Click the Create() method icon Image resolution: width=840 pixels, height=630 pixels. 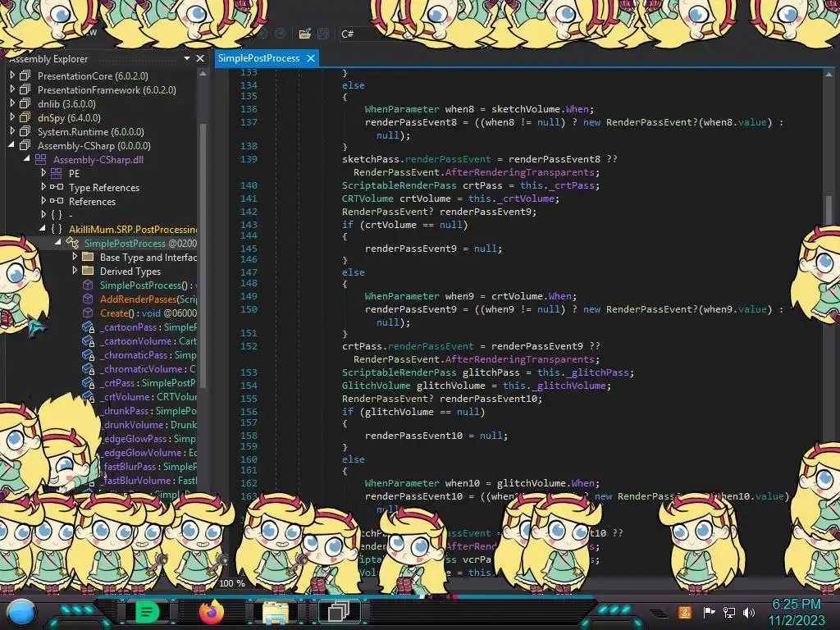coord(88,313)
